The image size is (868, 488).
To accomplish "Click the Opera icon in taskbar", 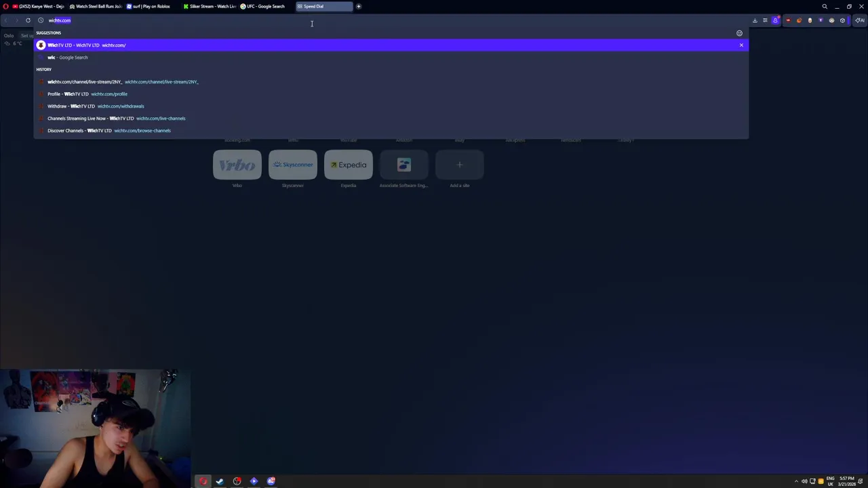I will click(x=203, y=481).
